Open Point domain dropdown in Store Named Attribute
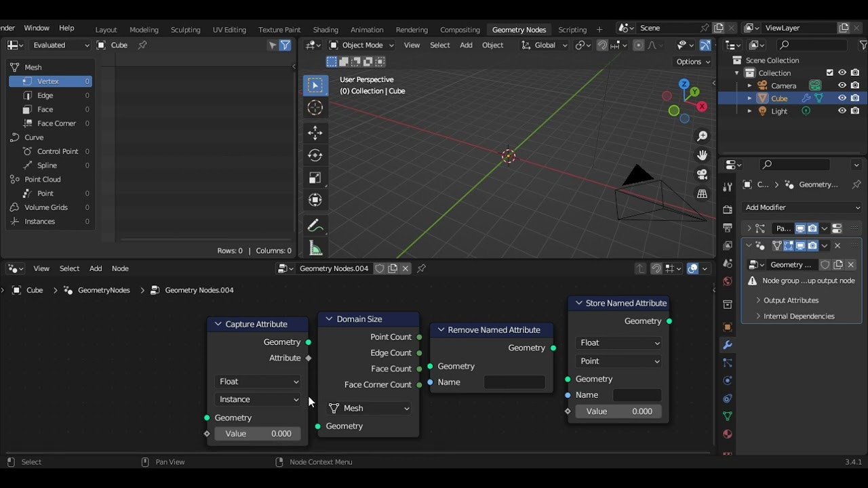Screen dimensions: 868x488 tap(618, 361)
